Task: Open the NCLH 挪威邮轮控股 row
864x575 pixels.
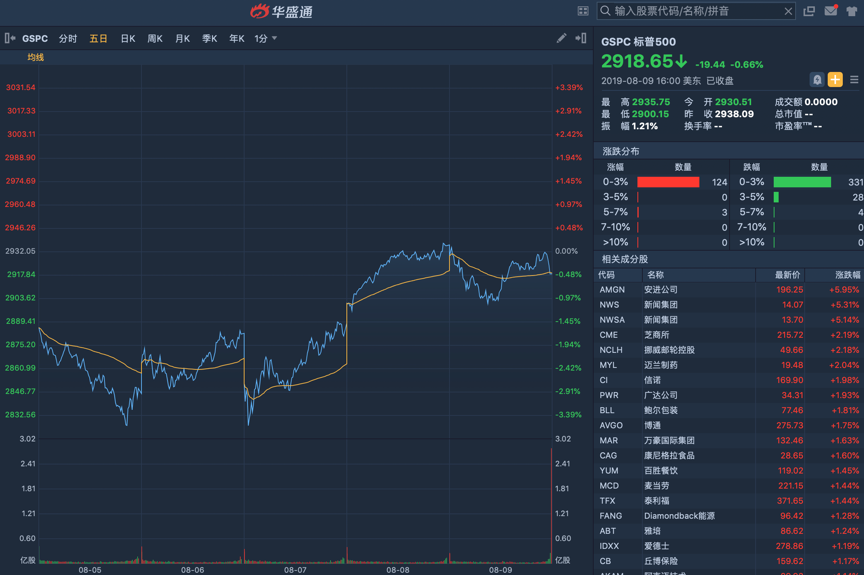Action: point(729,350)
